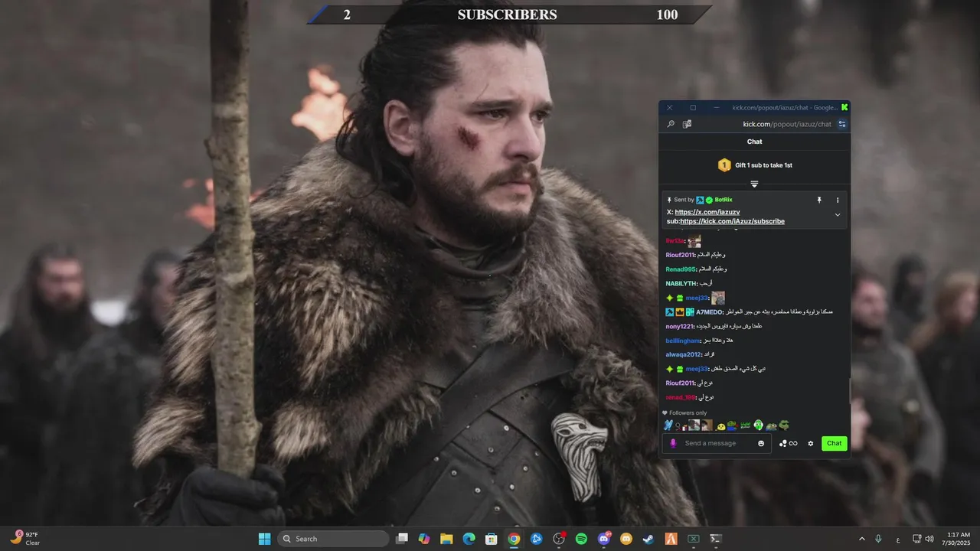Click the beillingham username in chat

click(683, 341)
